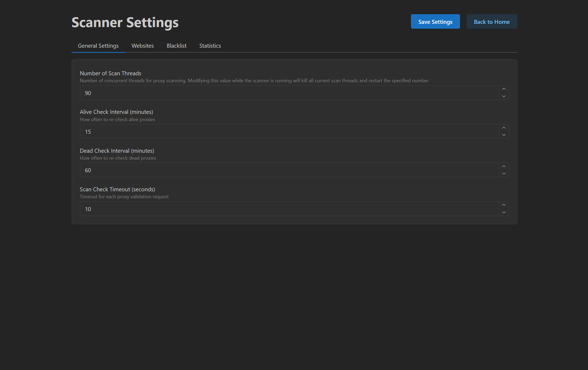Switch to the Websites tab
588x370 pixels.
(x=142, y=46)
